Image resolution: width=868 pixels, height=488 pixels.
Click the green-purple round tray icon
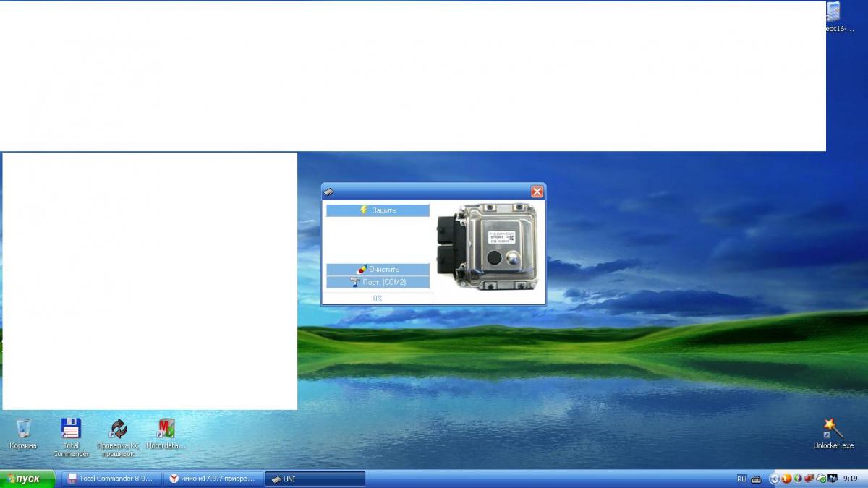[x=798, y=479]
